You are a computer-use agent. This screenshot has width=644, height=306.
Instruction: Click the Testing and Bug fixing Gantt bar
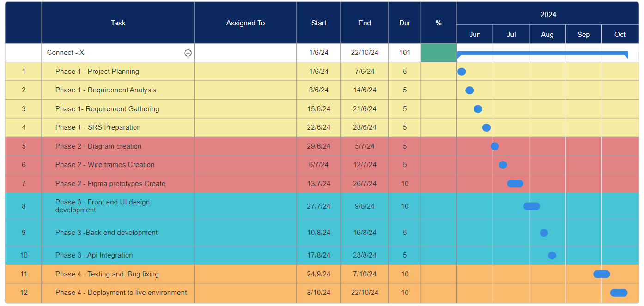[601, 274]
